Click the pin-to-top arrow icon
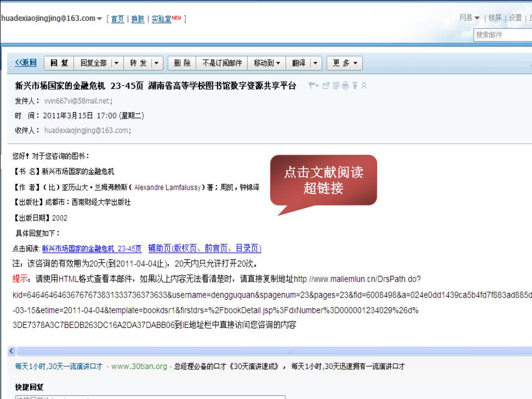 (355, 86)
